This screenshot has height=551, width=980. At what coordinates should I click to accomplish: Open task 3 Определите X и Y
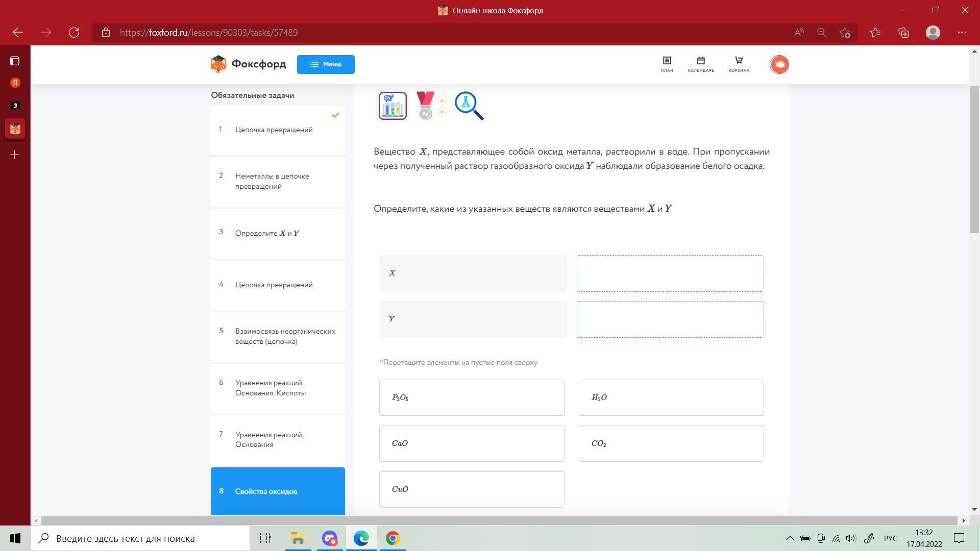tap(278, 233)
